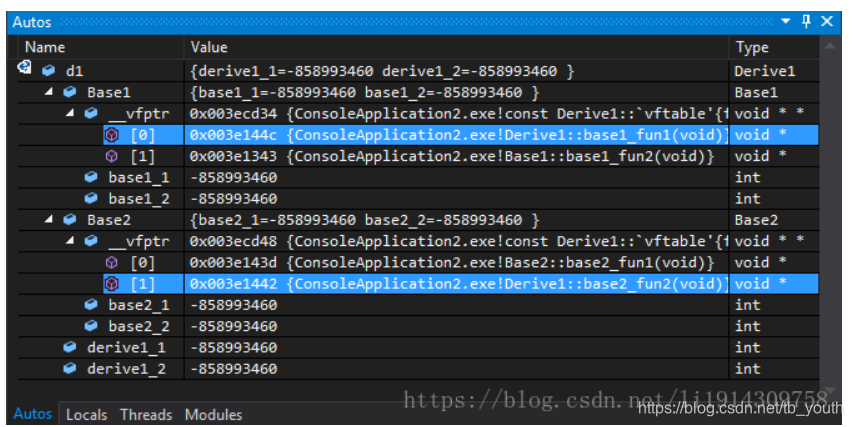Screen dimensions: 853x427
Task: Select the Base2 row name
Action: point(109,220)
